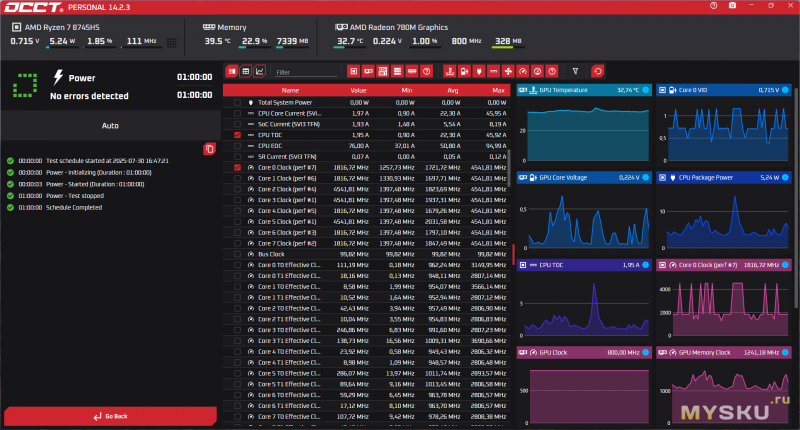Screen dimensions: 800x430
Task: Check the Core 7 Clock checkbox
Action: point(237,243)
